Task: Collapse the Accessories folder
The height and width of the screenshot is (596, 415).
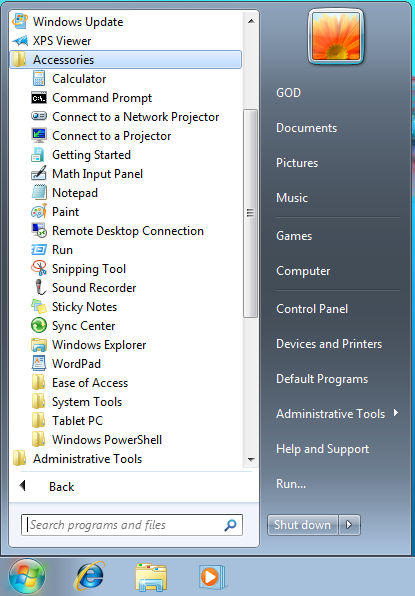Action: (x=125, y=60)
